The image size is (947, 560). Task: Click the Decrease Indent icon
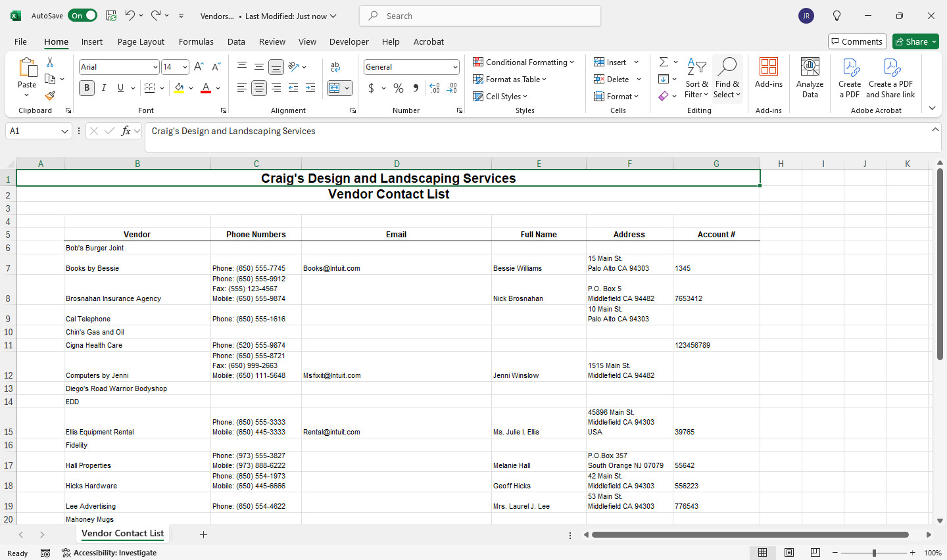coord(293,88)
